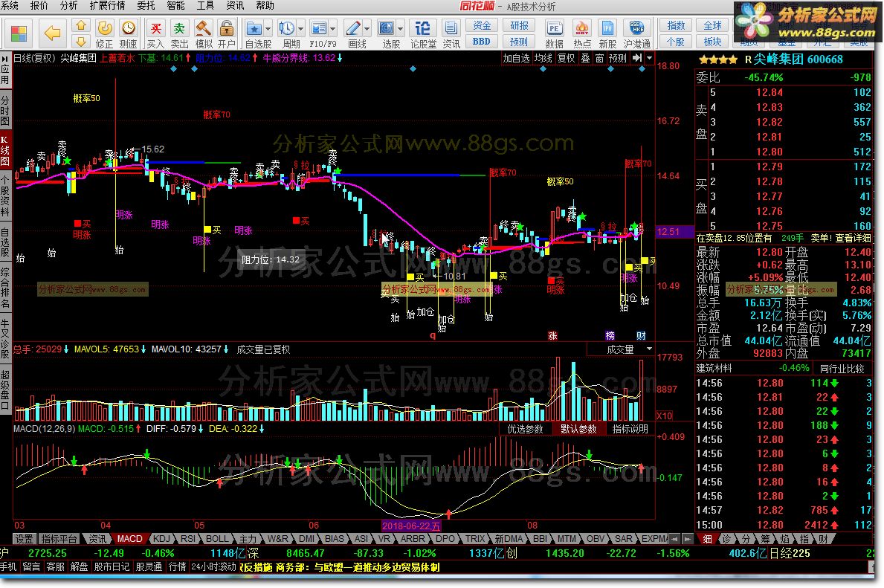The width and height of the screenshot is (884, 588).
Task: Switch to 默认参数 default parameters
Action: (578, 429)
